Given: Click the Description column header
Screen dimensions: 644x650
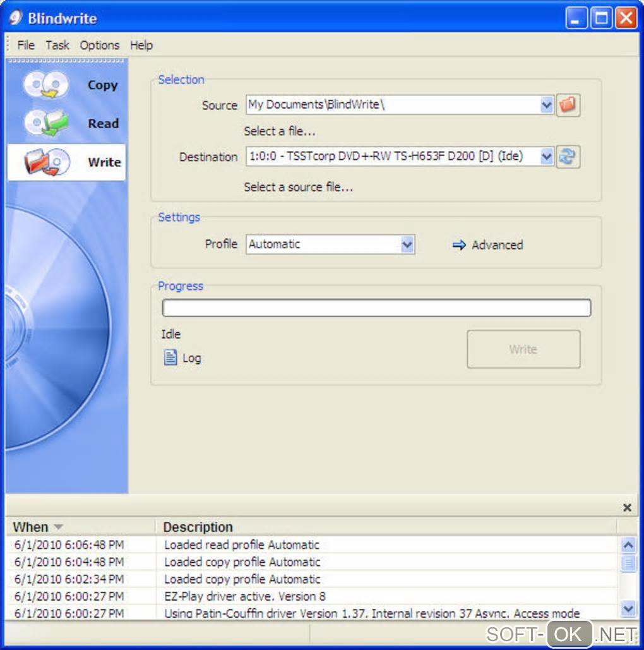Looking at the screenshot, I should click(x=386, y=527).
